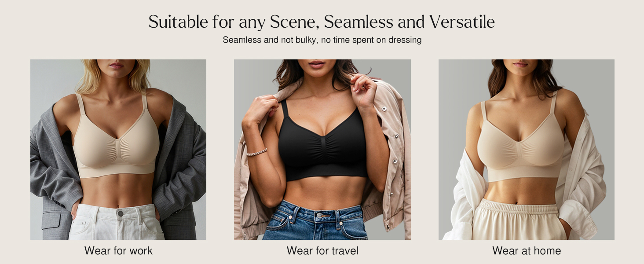Screen dimensions: 644x264
Task: Select the 'Wear for travel' caption
Action: coord(322,251)
